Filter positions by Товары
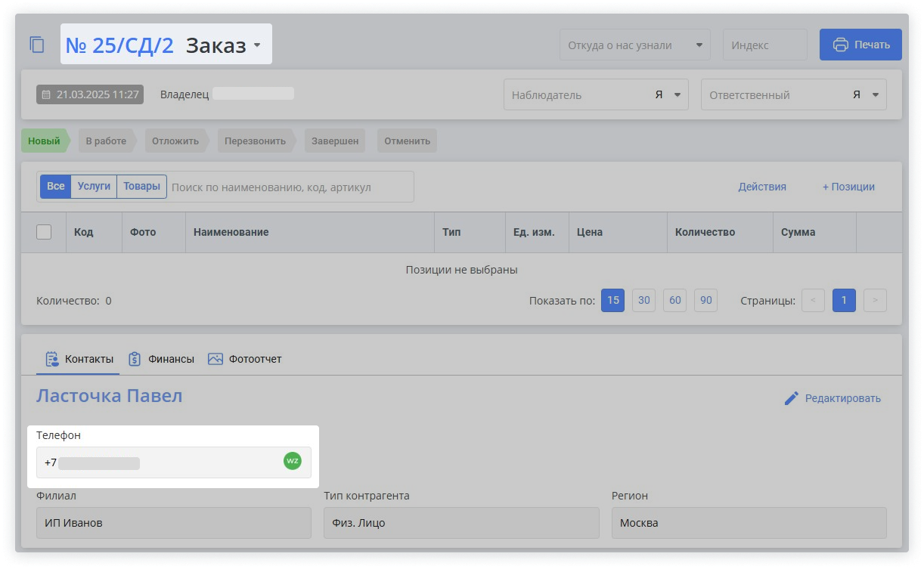 point(141,187)
